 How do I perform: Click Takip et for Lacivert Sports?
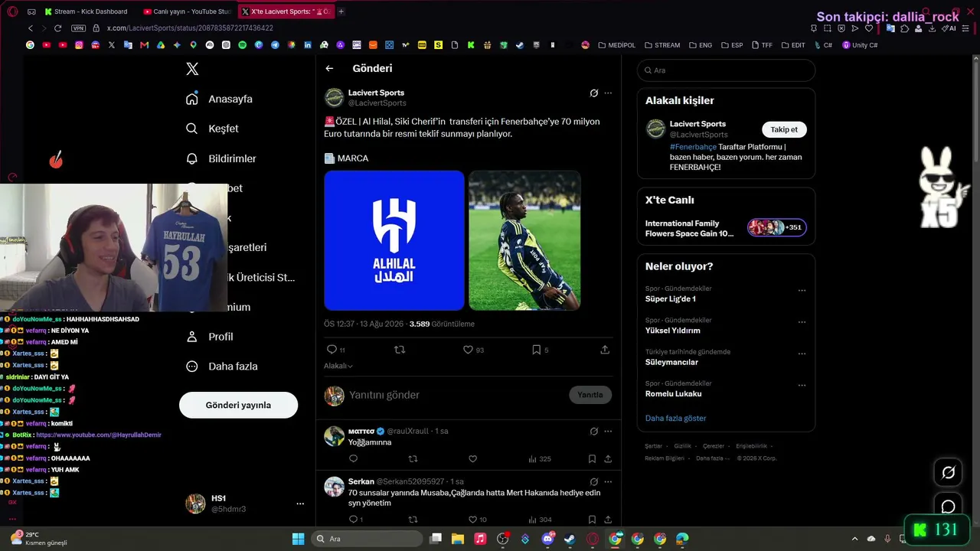pos(784,129)
